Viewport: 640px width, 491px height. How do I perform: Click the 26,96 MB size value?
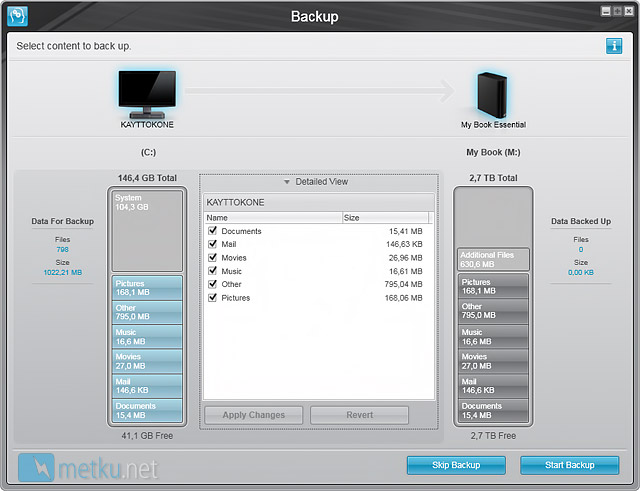coord(405,258)
